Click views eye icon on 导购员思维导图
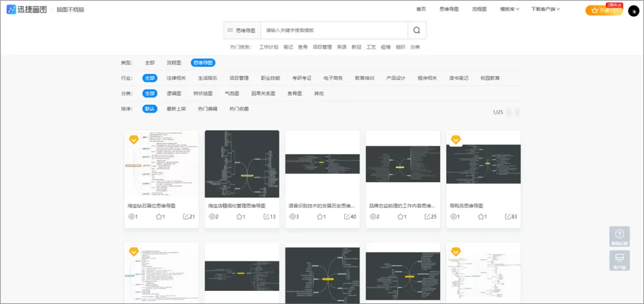 point(453,216)
